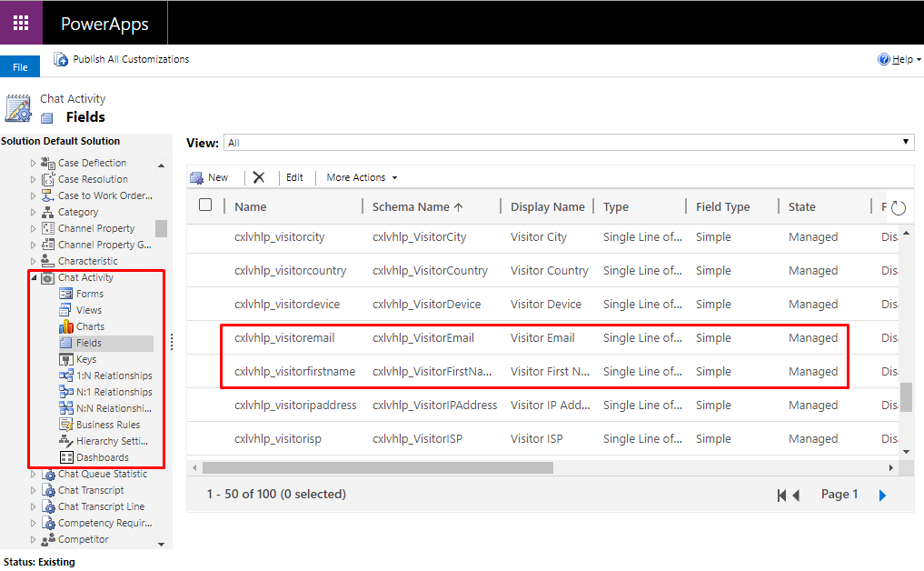Click the Competitor entity icon
This screenshot has height=571, width=924.
[48, 539]
